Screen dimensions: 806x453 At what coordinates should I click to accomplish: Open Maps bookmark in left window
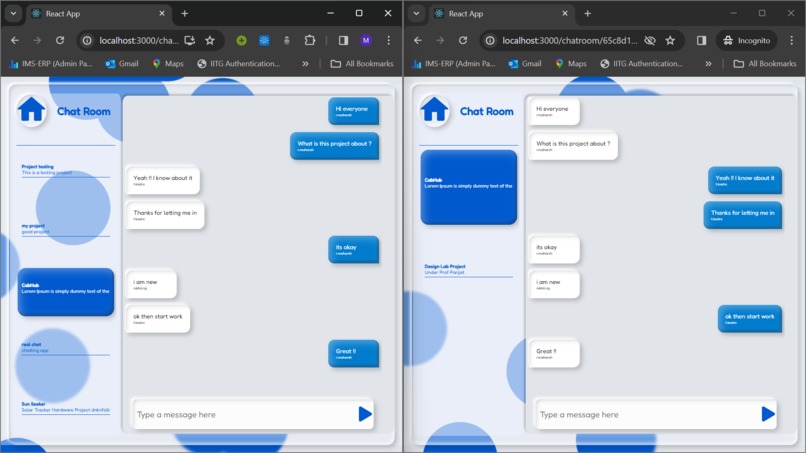tap(168, 64)
